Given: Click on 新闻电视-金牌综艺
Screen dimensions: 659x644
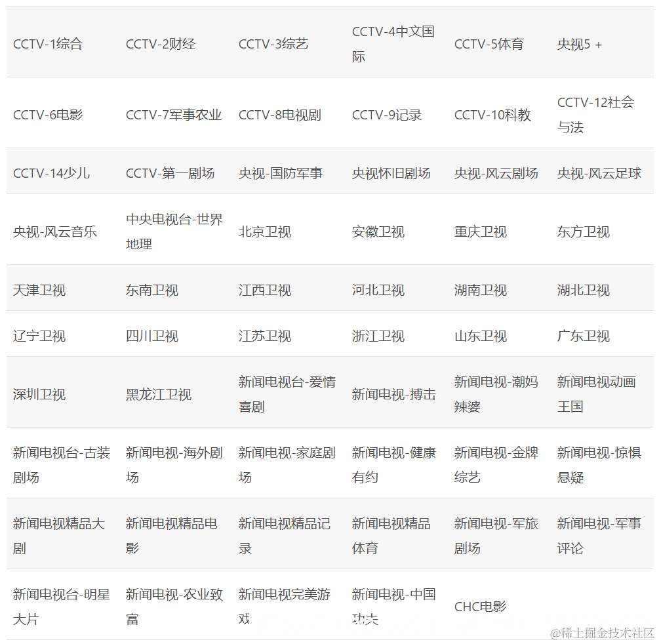Looking at the screenshot, I should pos(496,465).
